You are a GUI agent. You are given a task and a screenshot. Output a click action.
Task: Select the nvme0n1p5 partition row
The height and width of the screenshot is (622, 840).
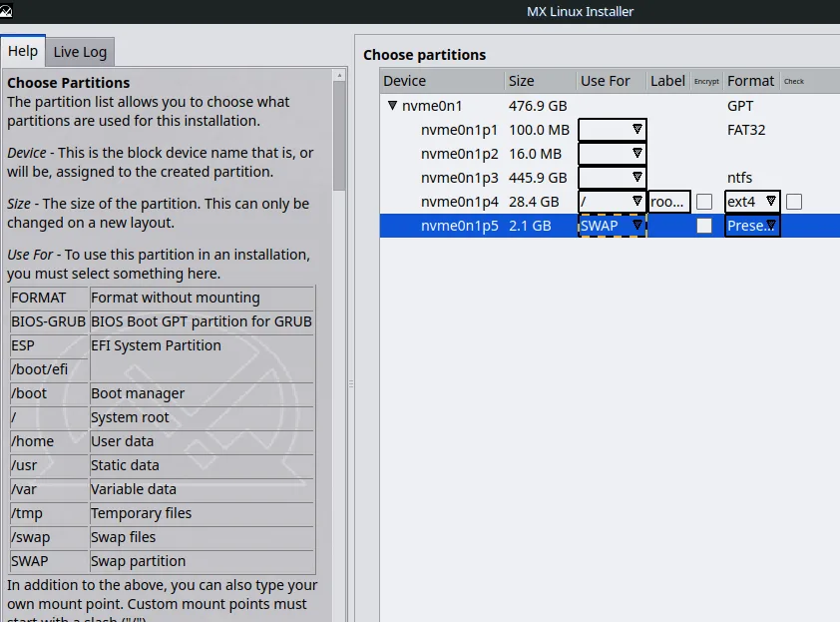(x=610, y=226)
